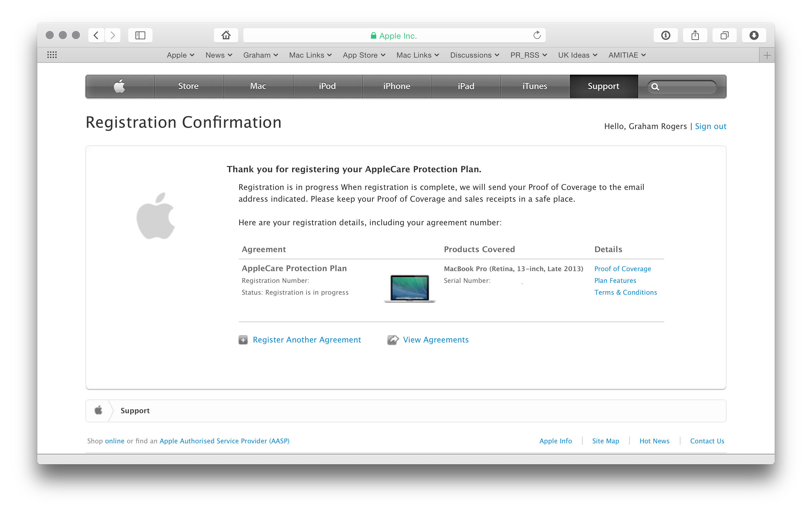Open the iPad tab in site navigation
Viewport: 812px width, 516px height.
click(466, 86)
